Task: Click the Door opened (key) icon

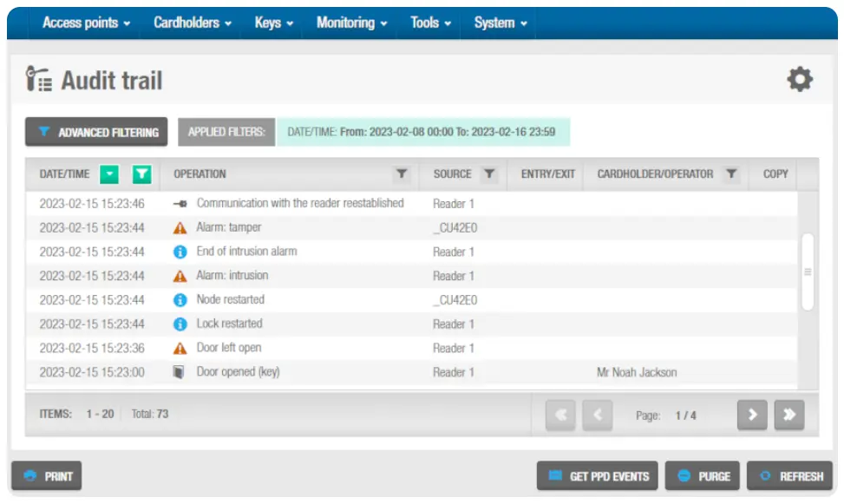Action: pyautogui.click(x=180, y=372)
